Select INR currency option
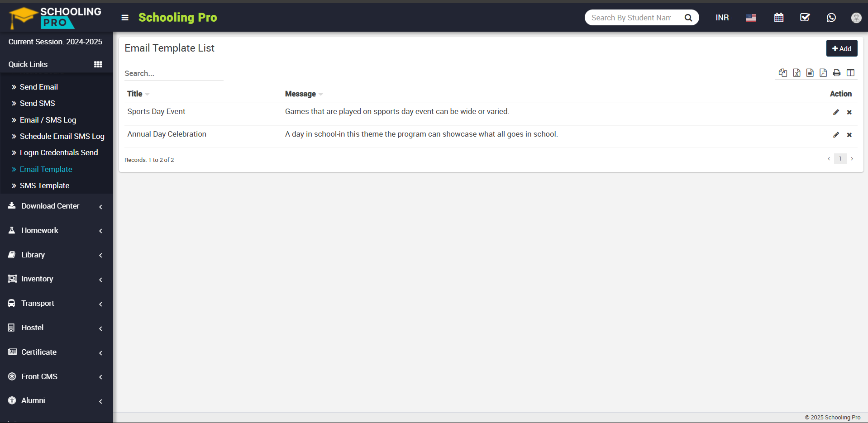Image resolution: width=868 pixels, height=423 pixels. (x=722, y=18)
